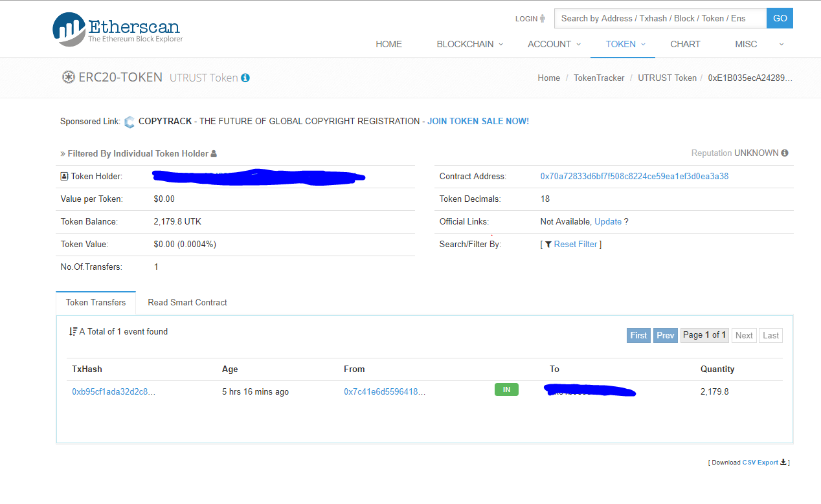Open the contract address link
821x504 pixels.
click(x=634, y=177)
